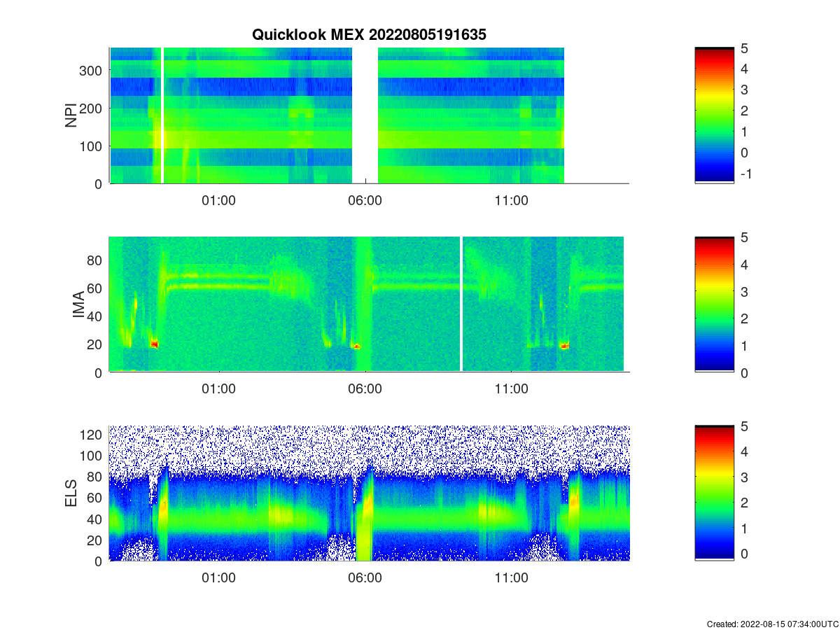Viewport: 840px width, 630px height.
Task: Click the 11:00 time label below ELS plot
Action: pos(512,577)
